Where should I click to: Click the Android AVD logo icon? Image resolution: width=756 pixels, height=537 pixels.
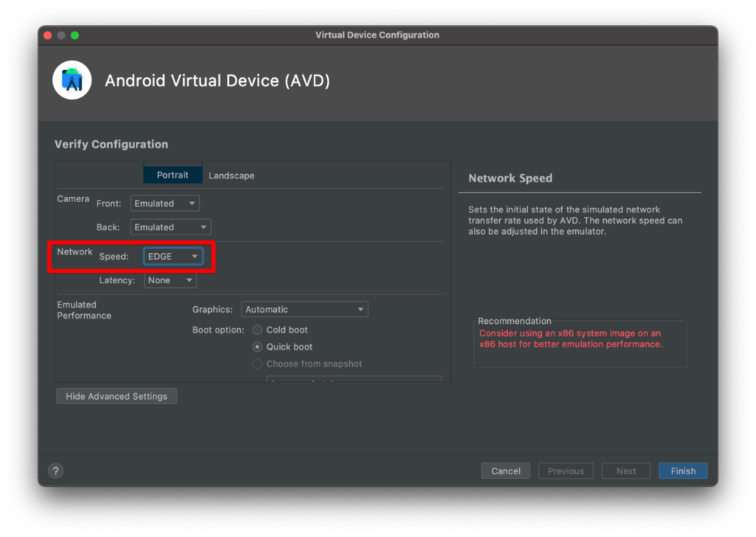[x=72, y=80]
